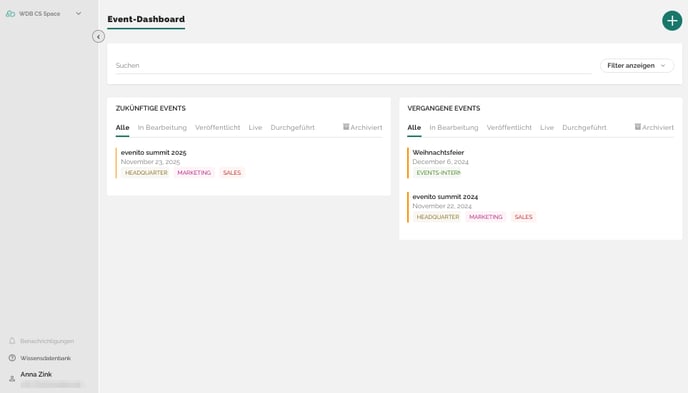The height and width of the screenshot is (393, 688).
Task: Show Durchgeführt tab under Vergangene Events
Action: tap(584, 127)
